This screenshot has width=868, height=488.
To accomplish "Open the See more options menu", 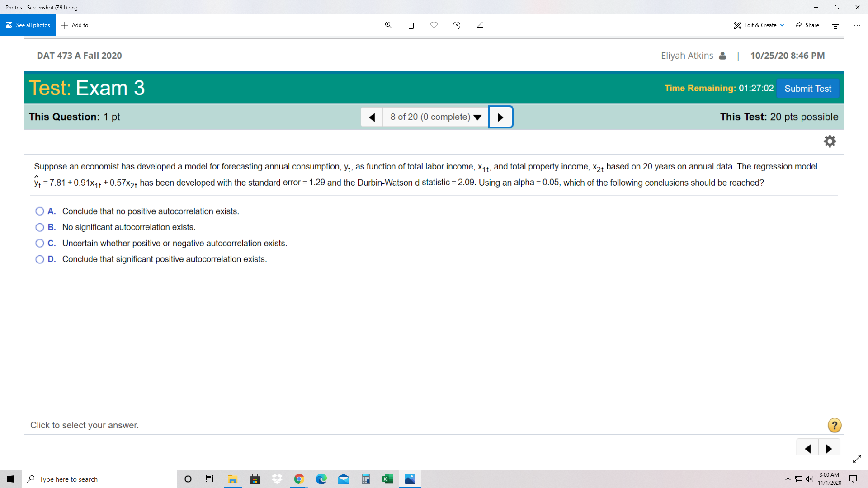I will [858, 25].
